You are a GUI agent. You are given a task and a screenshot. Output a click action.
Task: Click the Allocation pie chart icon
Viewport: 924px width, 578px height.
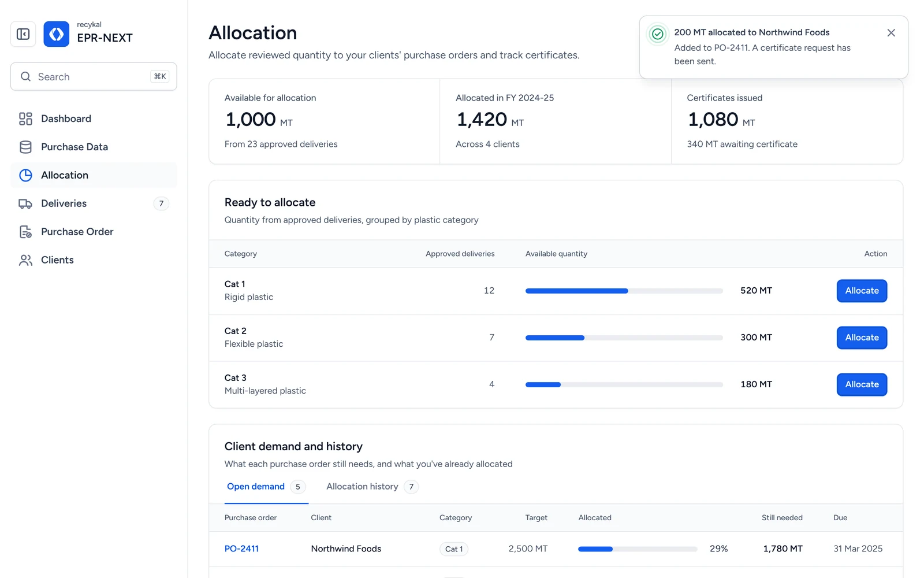(25, 175)
